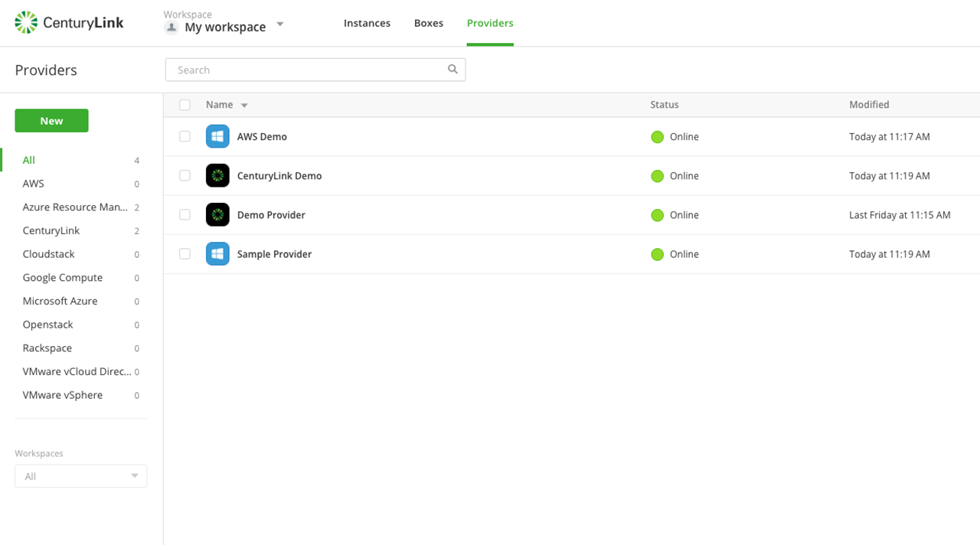This screenshot has width=980, height=545.
Task: Click the Modified column header
Action: [869, 105]
